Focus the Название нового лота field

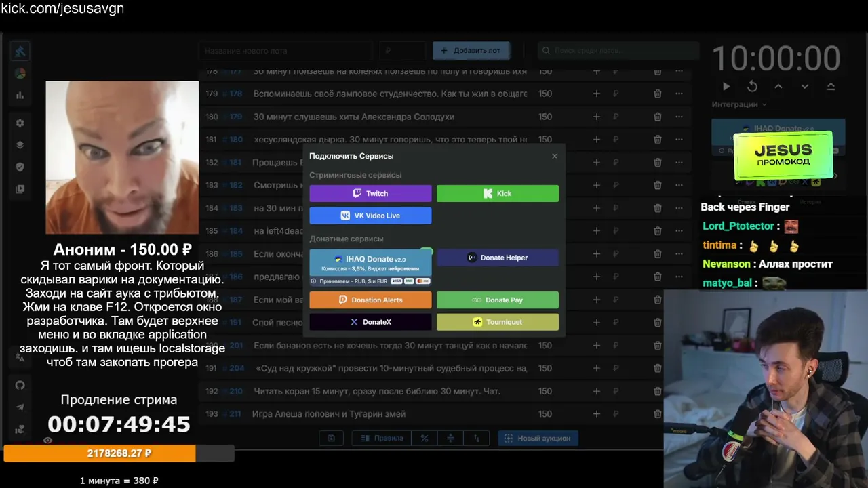pos(285,51)
